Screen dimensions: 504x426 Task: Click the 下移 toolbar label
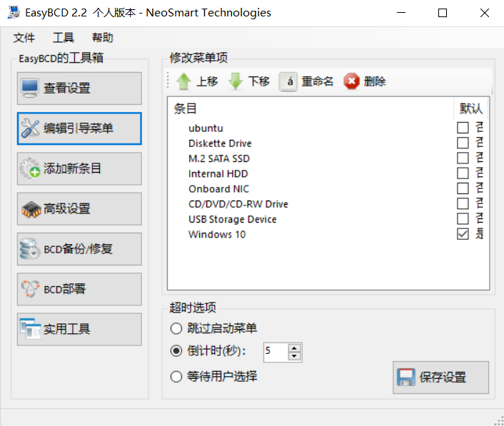259,81
